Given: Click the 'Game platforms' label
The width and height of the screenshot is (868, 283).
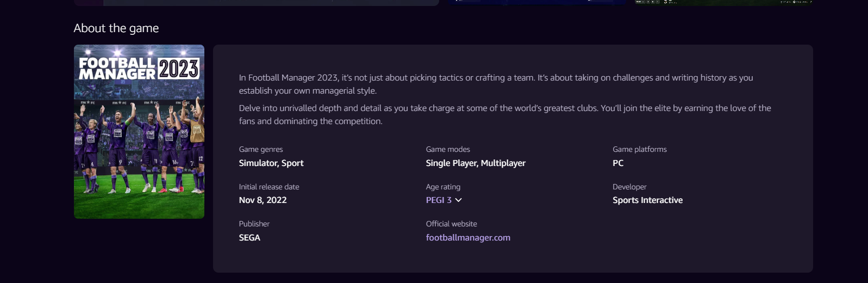Looking at the screenshot, I should pyautogui.click(x=640, y=149).
